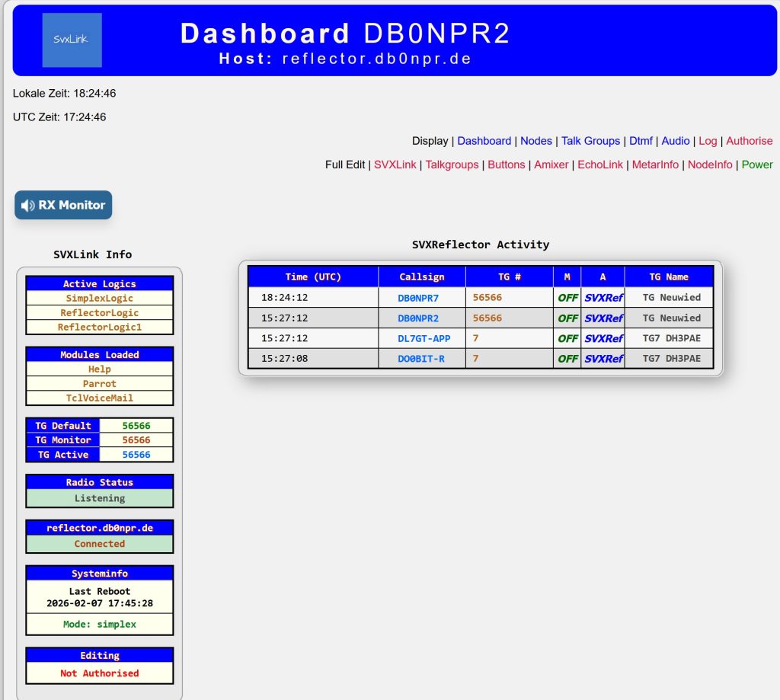Click the Authorise link

coord(749,140)
